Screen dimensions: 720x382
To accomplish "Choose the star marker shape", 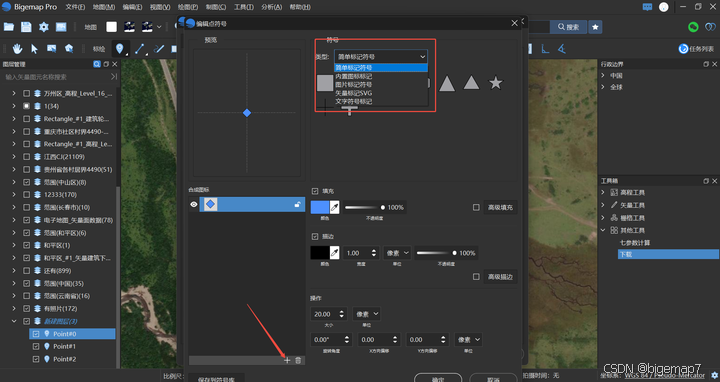I will click(x=495, y=83).
